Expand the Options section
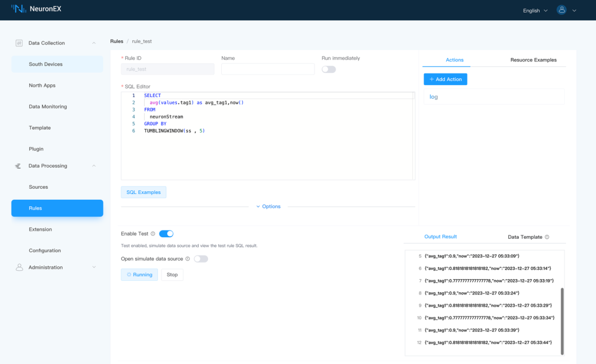Screen dimensions: 596x364 (268, 206)
